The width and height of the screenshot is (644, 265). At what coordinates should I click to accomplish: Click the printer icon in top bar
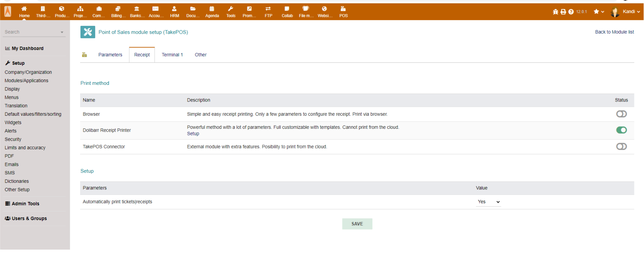(x=563, y=12)
